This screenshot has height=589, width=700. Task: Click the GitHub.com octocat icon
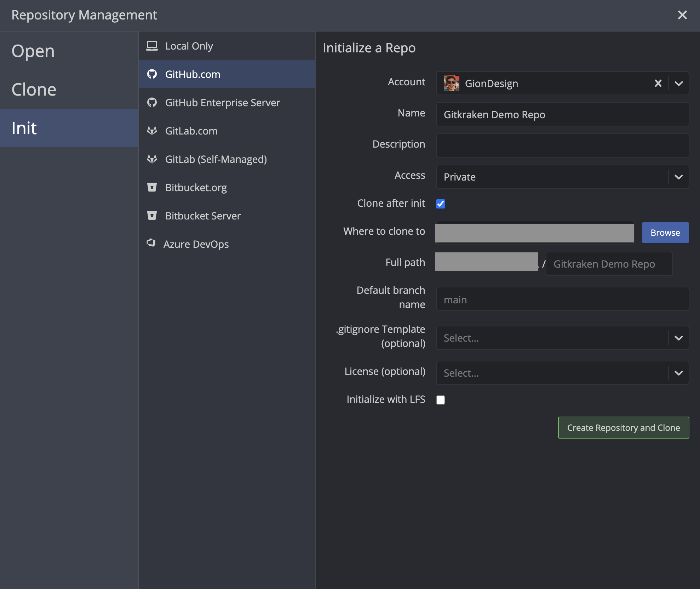click(152, 74)
